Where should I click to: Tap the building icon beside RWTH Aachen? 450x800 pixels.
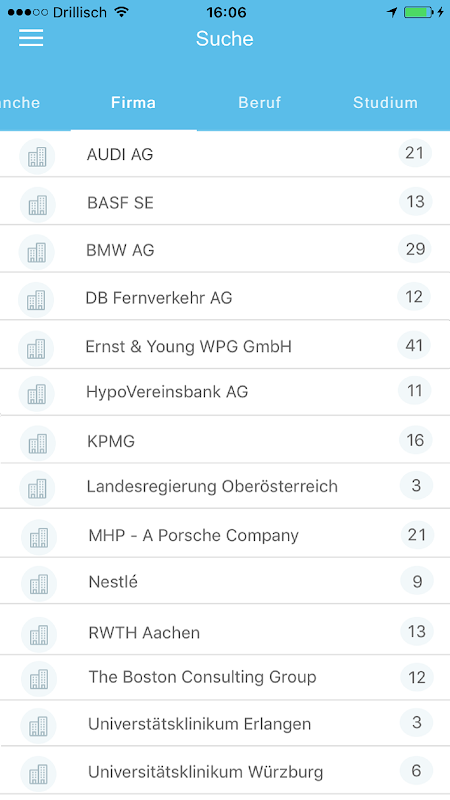[x=39, y=634]
